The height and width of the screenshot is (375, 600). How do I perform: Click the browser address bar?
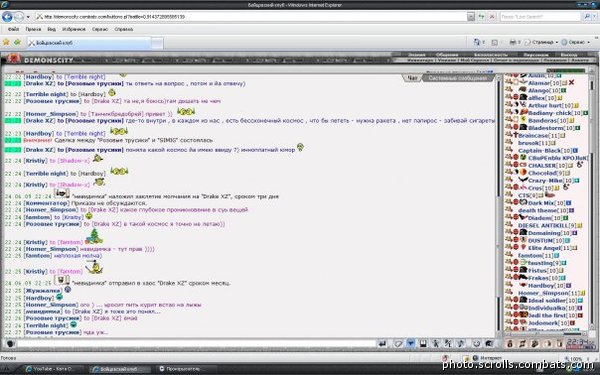[251, 16]
